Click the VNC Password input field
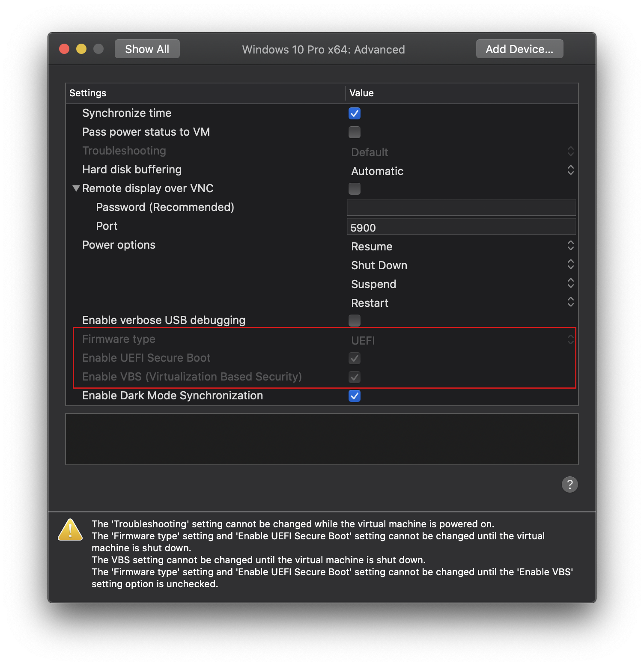This screenshot has height=666, width=644. tap(462, 208)
